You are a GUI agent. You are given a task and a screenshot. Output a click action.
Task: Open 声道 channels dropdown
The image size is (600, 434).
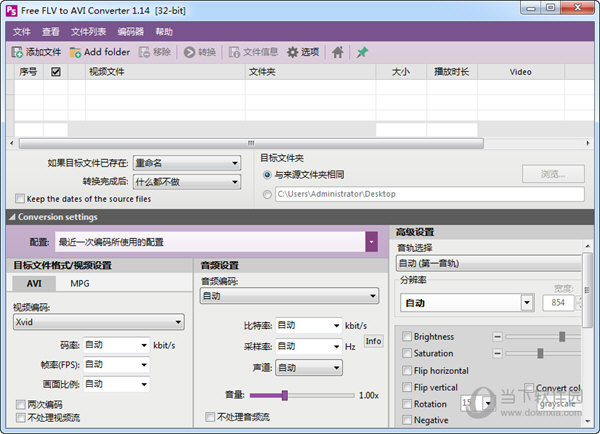309,368
